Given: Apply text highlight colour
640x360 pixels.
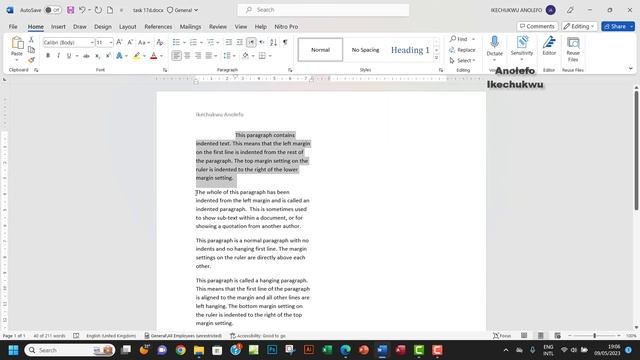Looking at the screenshot, I should (x=136, y=56).
